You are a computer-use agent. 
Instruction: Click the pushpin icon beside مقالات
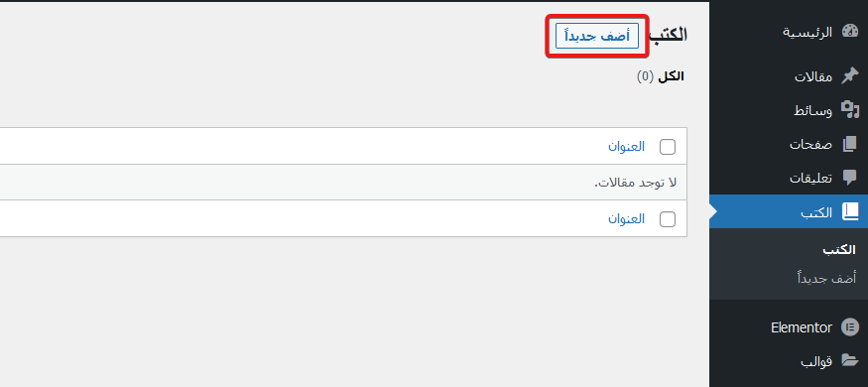point(850,76)
